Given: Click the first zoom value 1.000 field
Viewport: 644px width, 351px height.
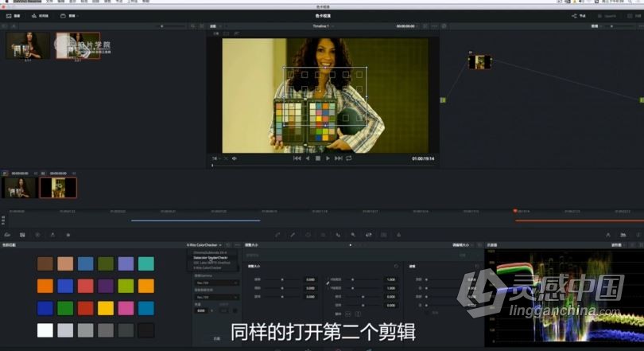Looking at the screenshot, I should click(x=391, y=279).
